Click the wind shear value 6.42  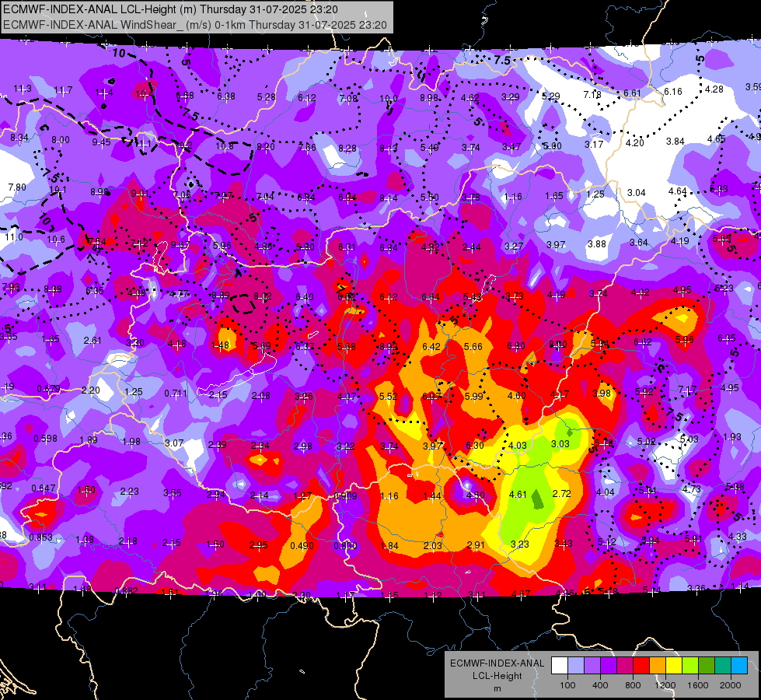(x=431, y=346)
